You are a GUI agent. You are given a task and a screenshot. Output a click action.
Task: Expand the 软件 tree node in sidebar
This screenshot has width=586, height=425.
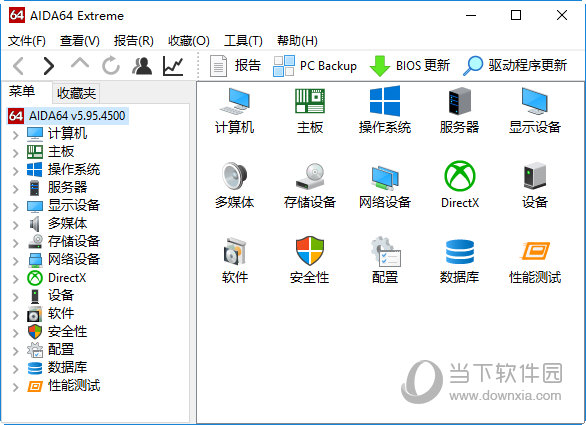[x=16, y=314]
